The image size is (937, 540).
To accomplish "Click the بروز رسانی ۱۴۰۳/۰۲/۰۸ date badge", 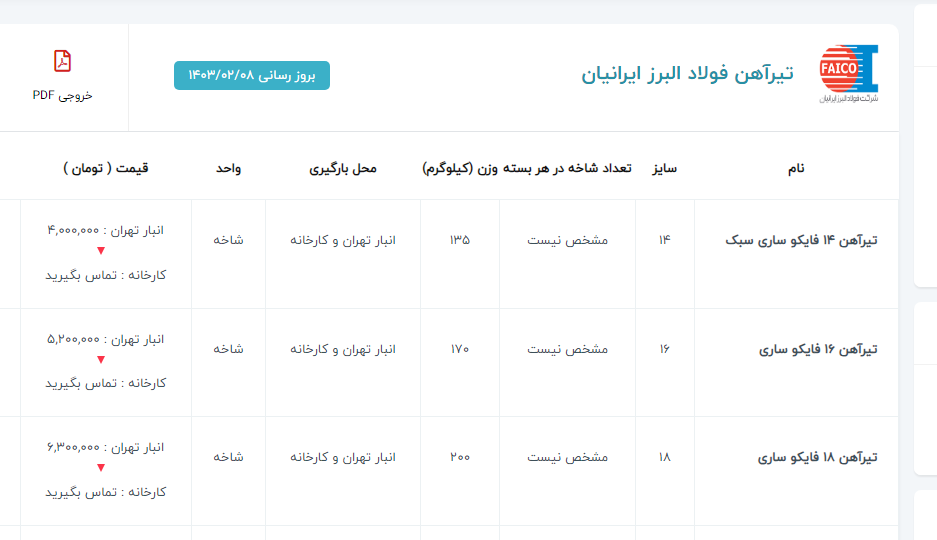I will 252,75.
